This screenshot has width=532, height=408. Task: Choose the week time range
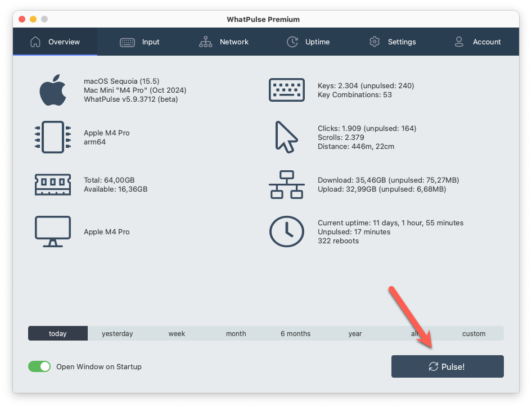click(x=177, y=334)
